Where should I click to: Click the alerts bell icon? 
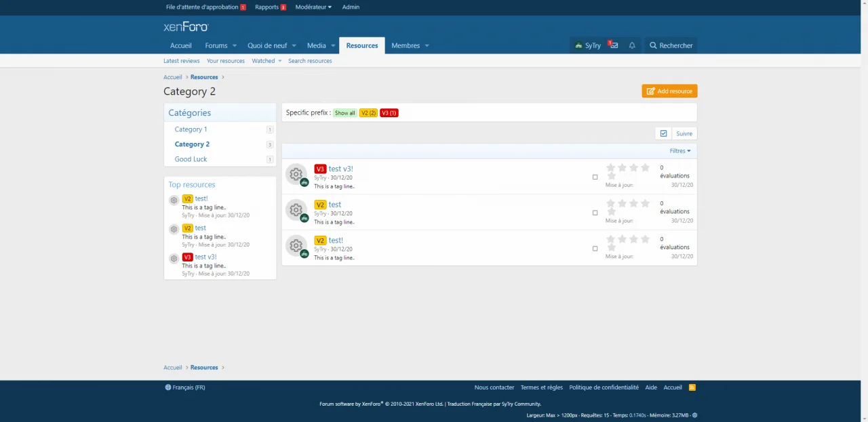632,45
